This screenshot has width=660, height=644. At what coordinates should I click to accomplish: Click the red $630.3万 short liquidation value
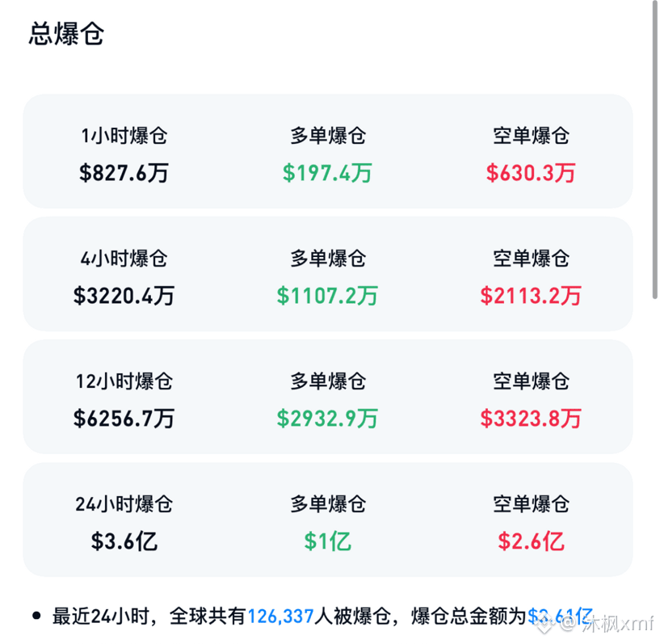point(530,171)
